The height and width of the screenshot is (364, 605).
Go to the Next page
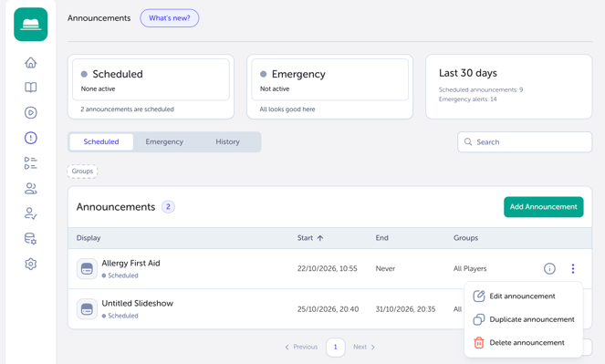[364, 347]
